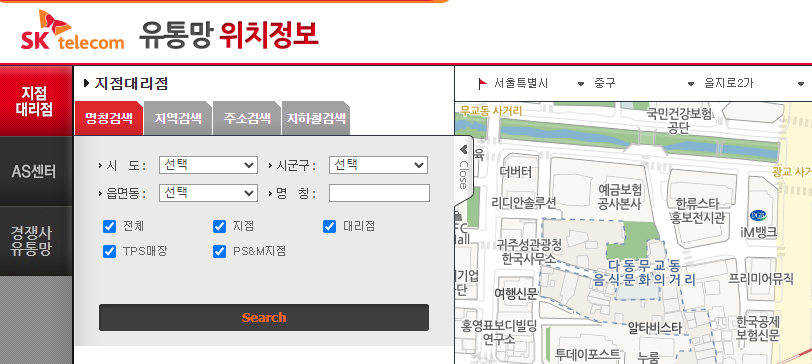Click 귀주성관광청 한국사무소 label on map

[x=529, y=251]
